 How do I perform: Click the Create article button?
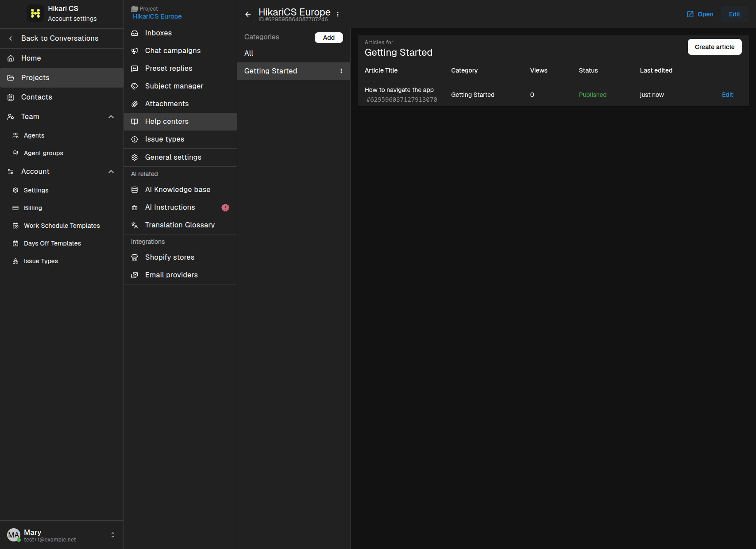coord(714,47)
